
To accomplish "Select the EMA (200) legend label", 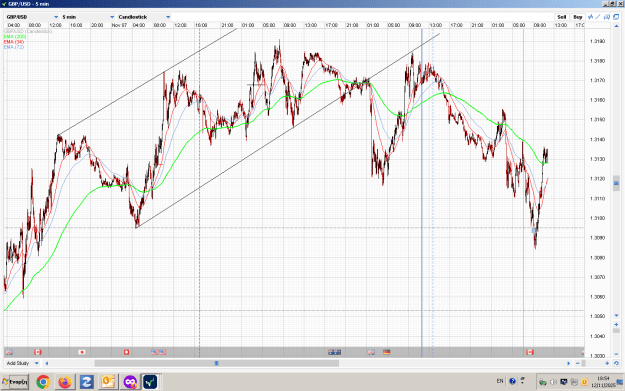I will coord(15,36).
